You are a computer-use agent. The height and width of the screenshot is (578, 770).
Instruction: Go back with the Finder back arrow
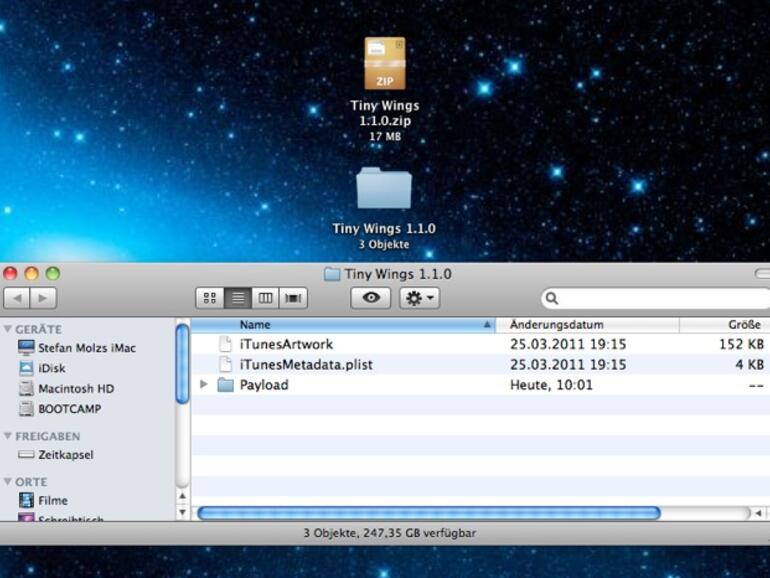(x=17, y=298)
